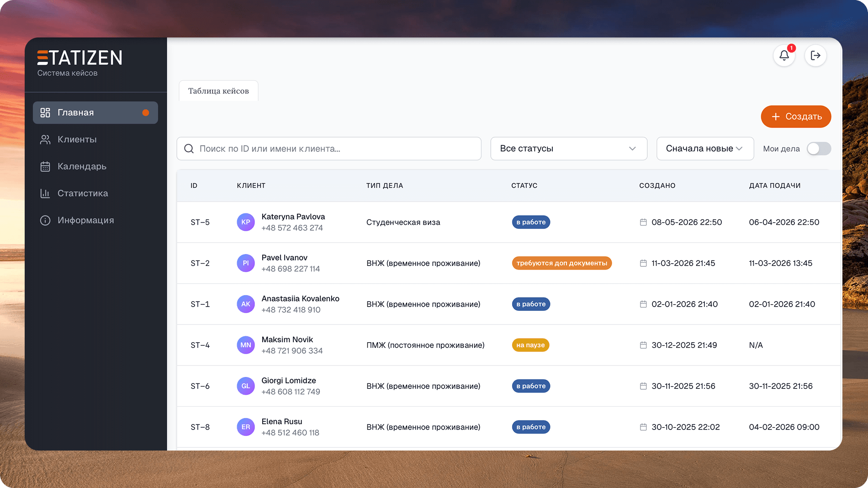Enable the Мои дела toggle
Viewport: 868px width, 488px height.
tap(819, 149)
